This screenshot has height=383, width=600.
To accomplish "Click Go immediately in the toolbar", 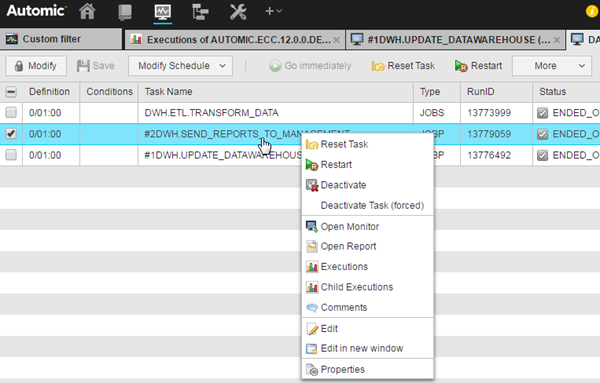I will (310, 66).
